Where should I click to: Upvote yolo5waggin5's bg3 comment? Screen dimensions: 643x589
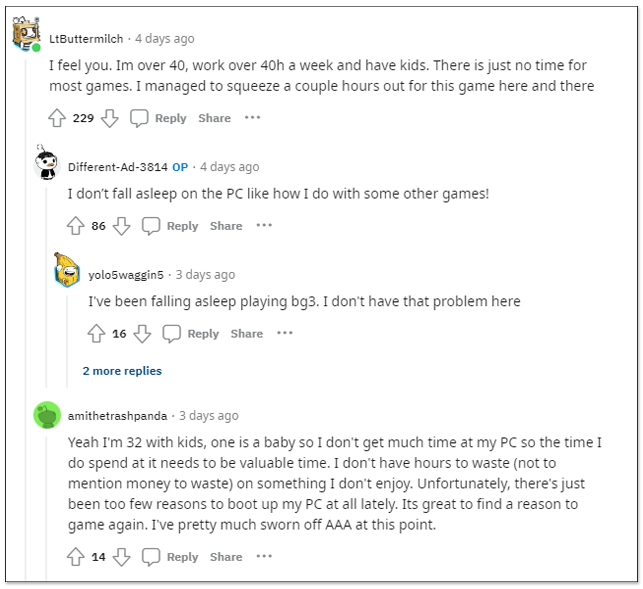pyautogui.click(x=96, y=333)
